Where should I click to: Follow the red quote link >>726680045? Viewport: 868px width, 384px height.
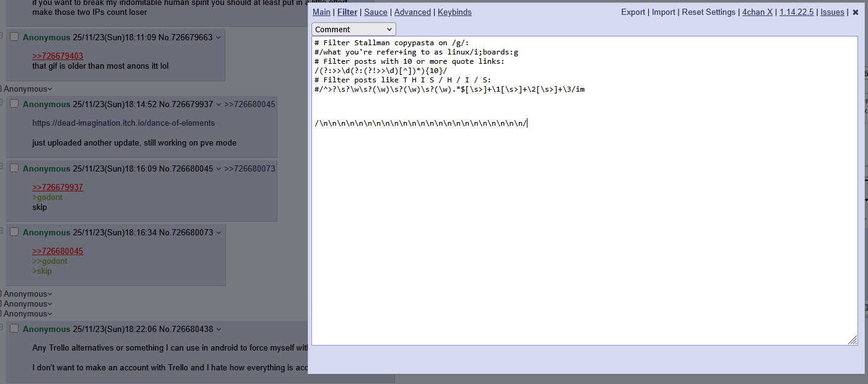[x=58, y=251]
